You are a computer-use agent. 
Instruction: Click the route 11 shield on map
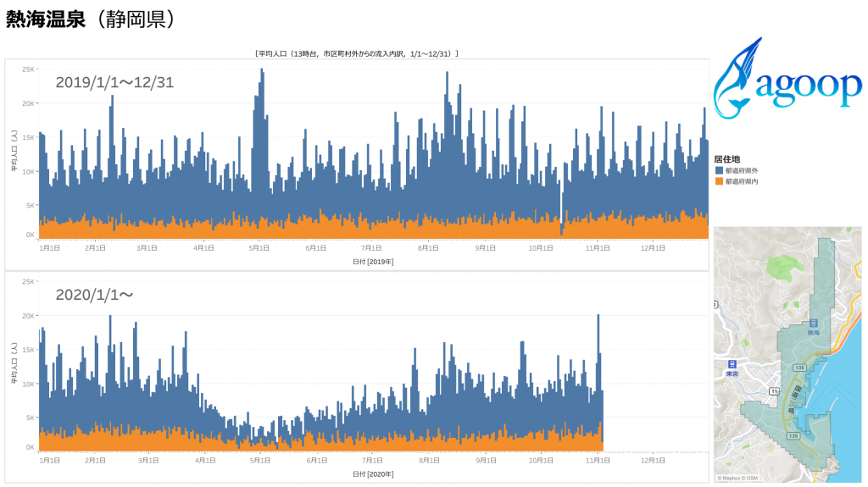pos(773,390)
